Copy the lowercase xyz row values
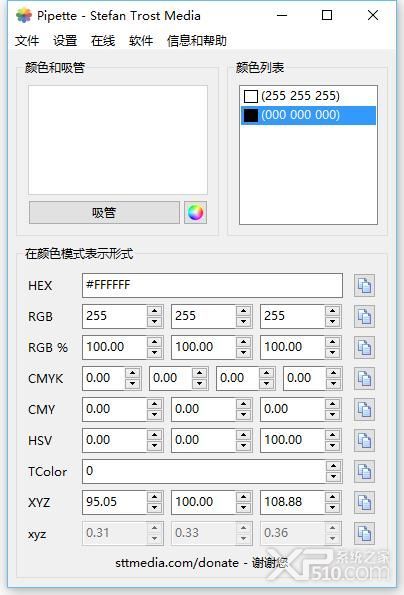404x595 pixels. coord(364,534)
